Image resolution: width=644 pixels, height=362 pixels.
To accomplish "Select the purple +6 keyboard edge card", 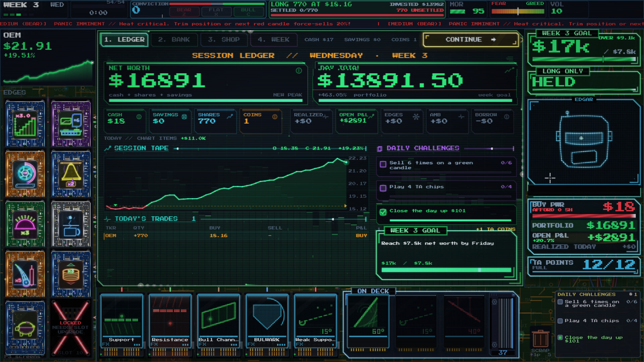I will click(x=71, y=124).
